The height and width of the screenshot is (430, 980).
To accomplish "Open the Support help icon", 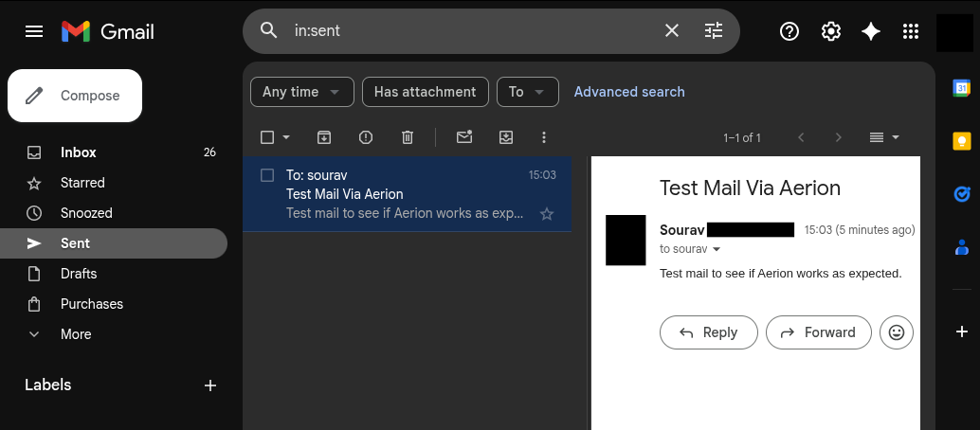I will point(789,31).
